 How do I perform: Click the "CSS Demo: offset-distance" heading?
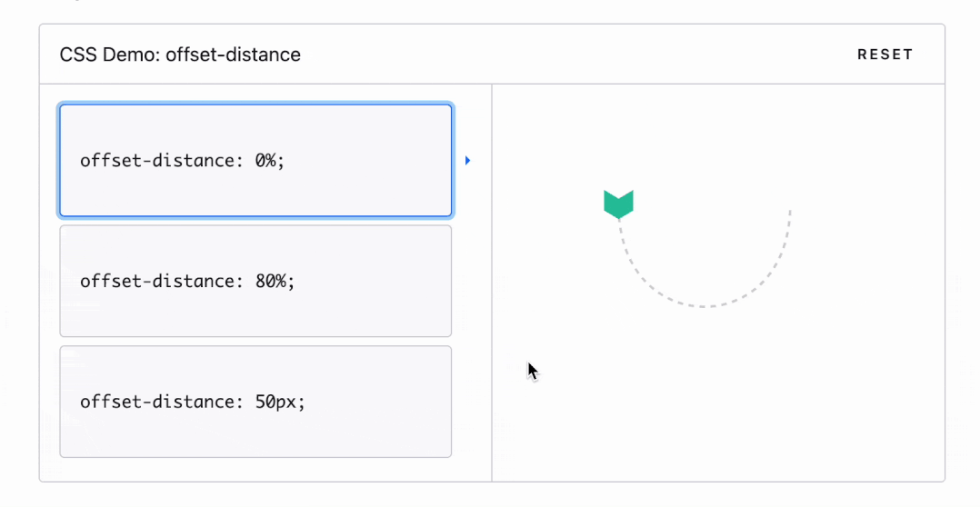[180, 55]
